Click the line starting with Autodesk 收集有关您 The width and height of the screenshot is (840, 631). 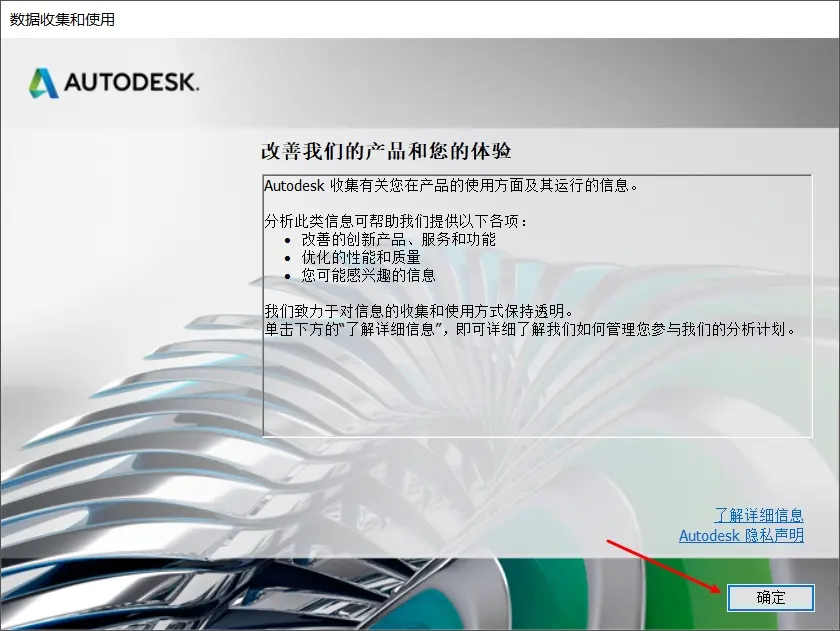(x=451, y=185)
